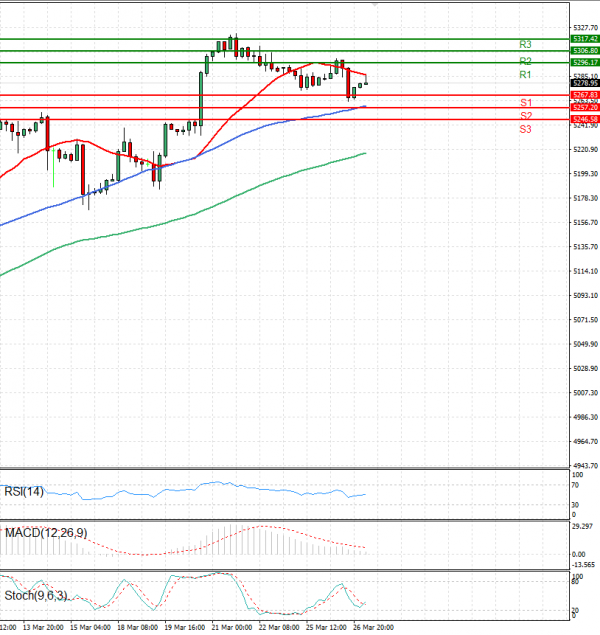Click the 21 Mar 00:00 time label
This screenshot has height=635, width=600.
[x=232, y=627]
